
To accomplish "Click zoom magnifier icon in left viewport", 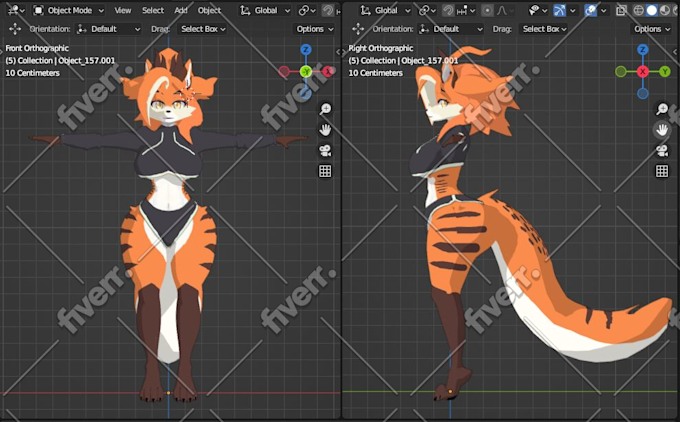I will tap(325, 108).
